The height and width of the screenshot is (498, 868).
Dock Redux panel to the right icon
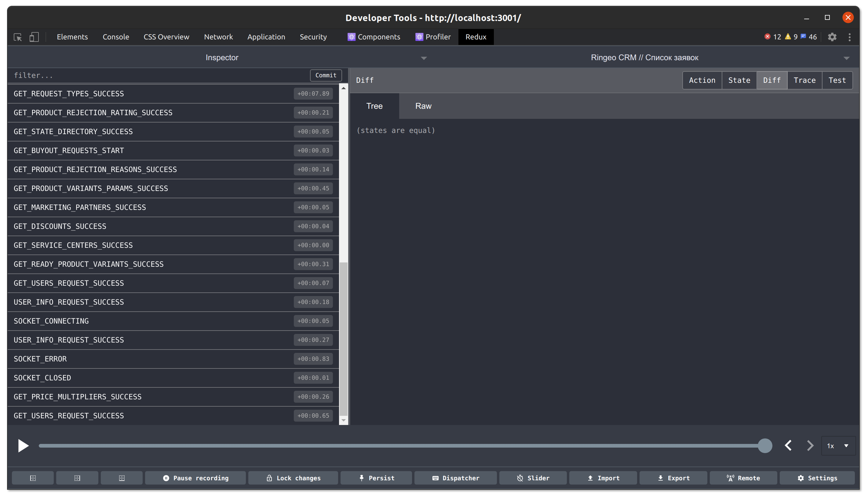click(x=77, y=478)
